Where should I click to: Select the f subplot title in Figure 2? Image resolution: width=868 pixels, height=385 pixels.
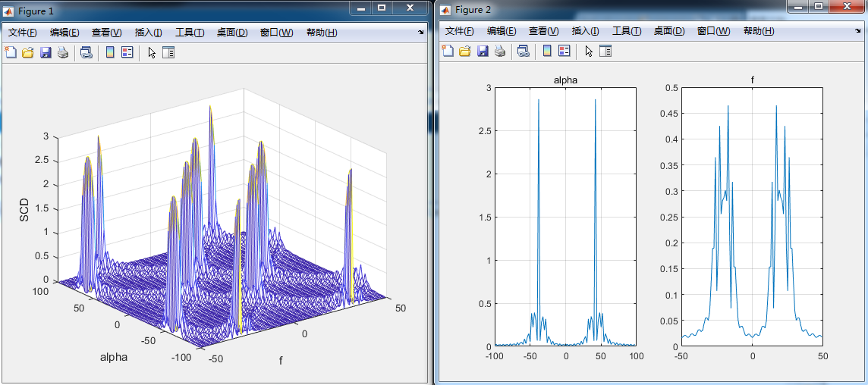click(753, 80)
